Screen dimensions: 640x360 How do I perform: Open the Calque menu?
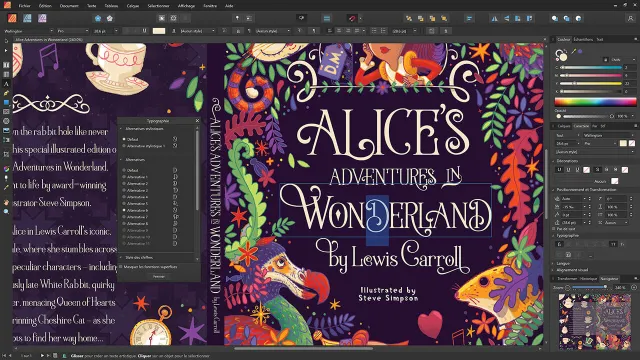coord(133,6)
